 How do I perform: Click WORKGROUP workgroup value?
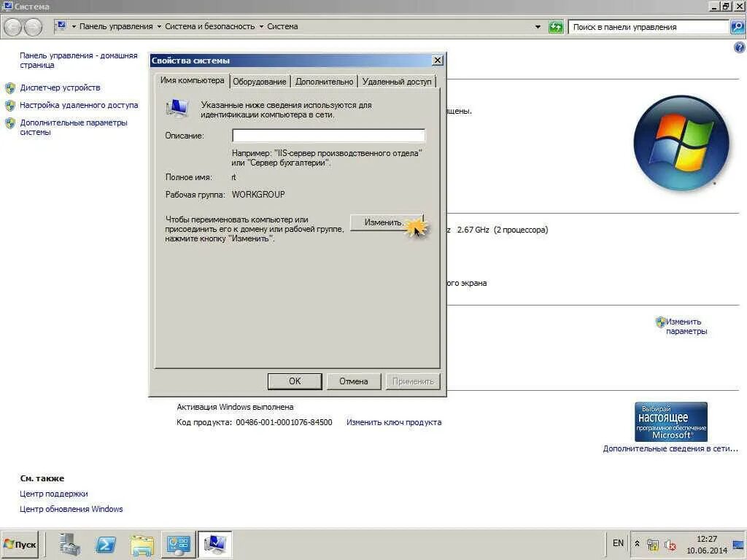(x=258, y=194)
